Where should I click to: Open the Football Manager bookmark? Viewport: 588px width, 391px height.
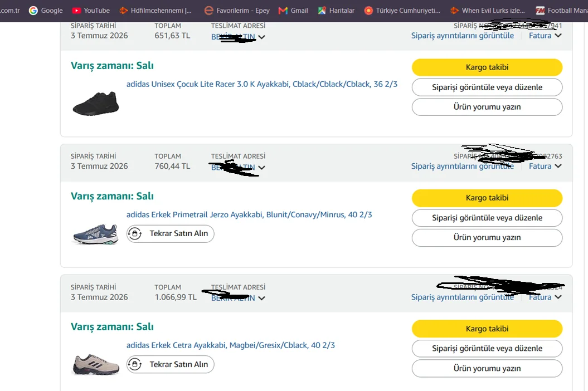[x=561, y=11]
